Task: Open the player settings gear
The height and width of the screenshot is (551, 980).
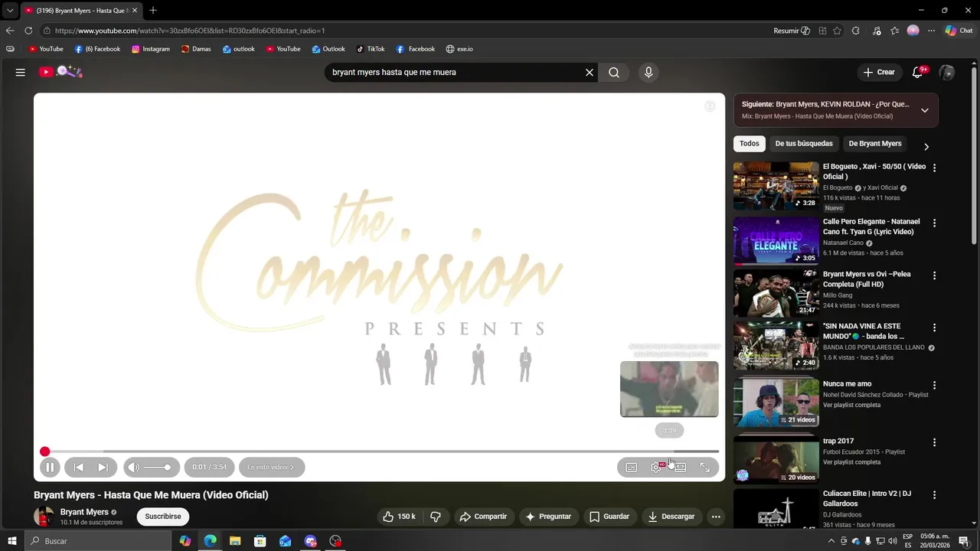Action: (656, 467)
